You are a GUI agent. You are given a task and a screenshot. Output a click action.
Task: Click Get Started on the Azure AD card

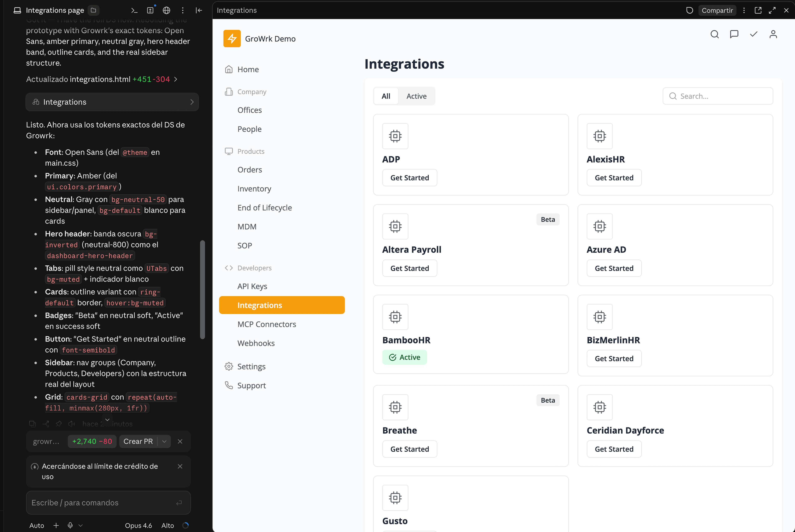coord(614,268)
